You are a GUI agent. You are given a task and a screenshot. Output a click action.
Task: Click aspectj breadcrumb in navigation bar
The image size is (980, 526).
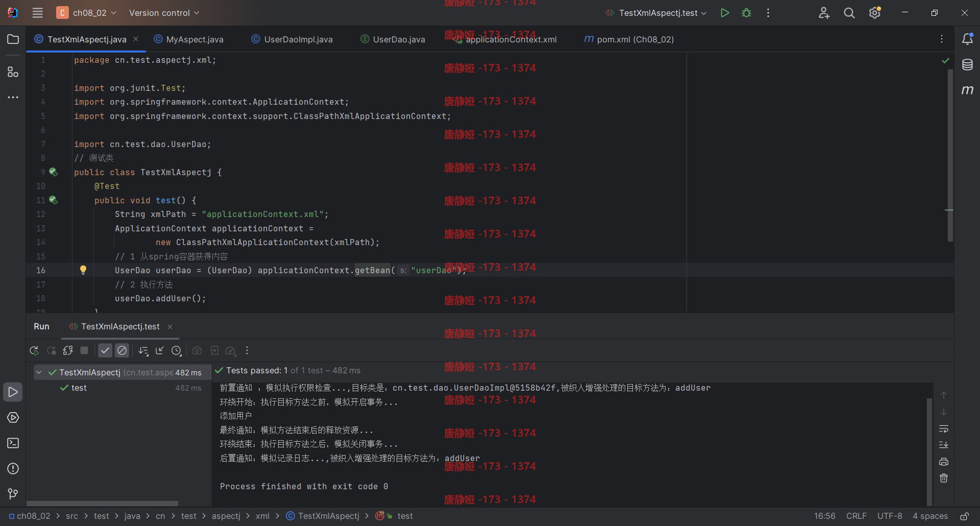coord(226,516)
